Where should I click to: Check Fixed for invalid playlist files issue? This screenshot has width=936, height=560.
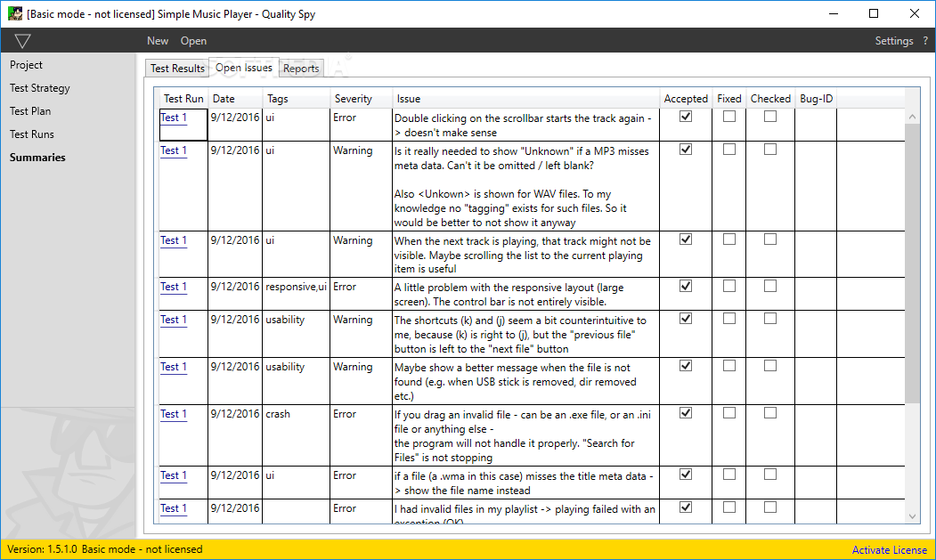[x=728, y=507]
